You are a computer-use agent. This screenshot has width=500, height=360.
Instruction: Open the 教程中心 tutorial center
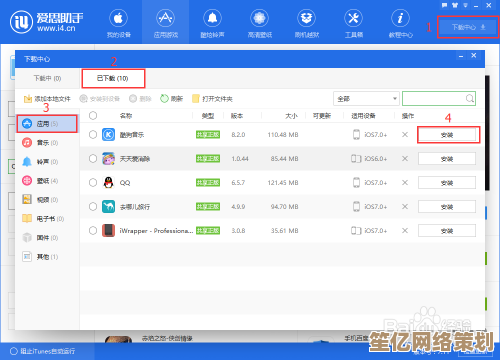pyautogui.click(x=400, y=23)
